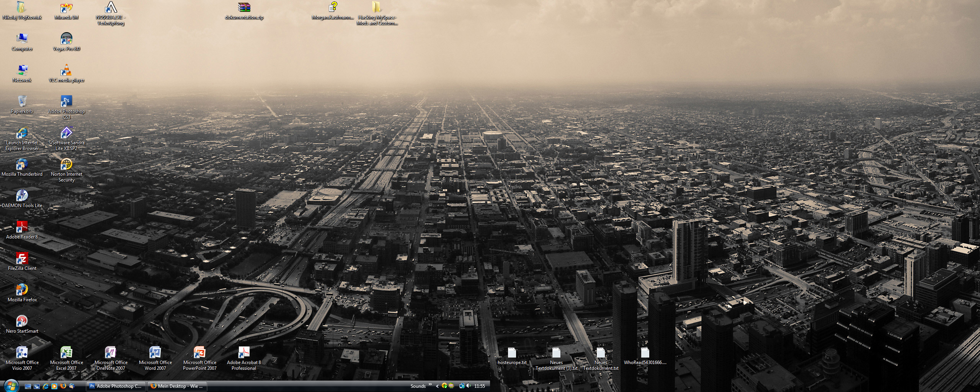Click the Show Desktop quick launch icon

(x=28, y=386)
